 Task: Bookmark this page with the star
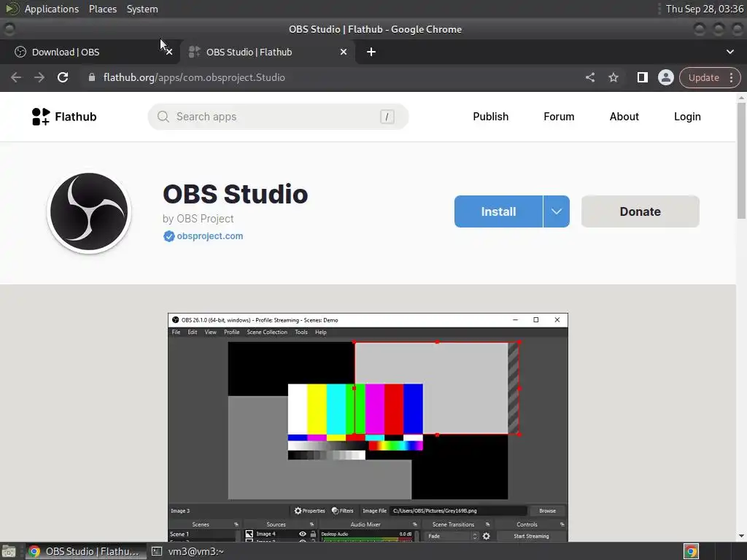pyautogui.click(x=613, y=77)
